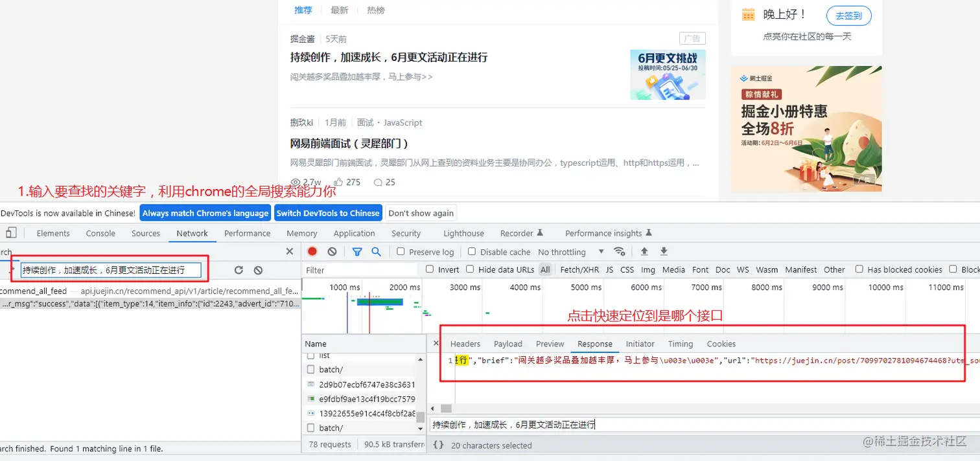The height and width of the screenshot is (461, 980).
Task: Click Always match Chrome's language button
Action: tap(205, 213)
